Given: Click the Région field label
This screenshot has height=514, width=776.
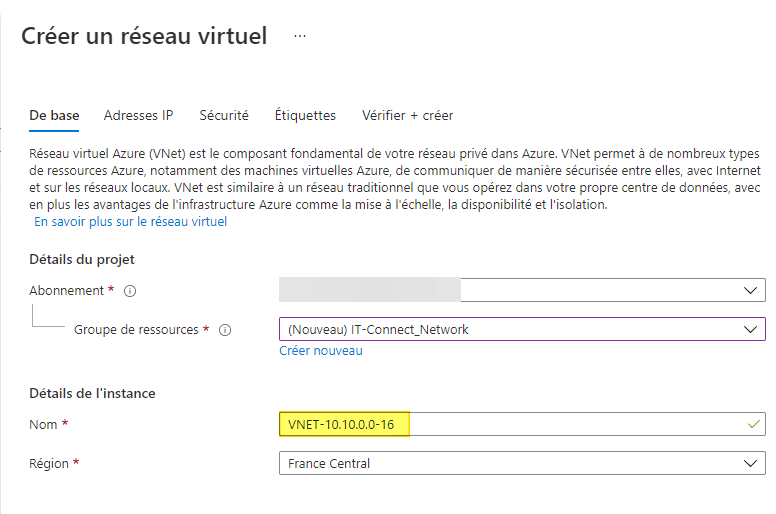Looking at the screenshot, I should point(52,464).
